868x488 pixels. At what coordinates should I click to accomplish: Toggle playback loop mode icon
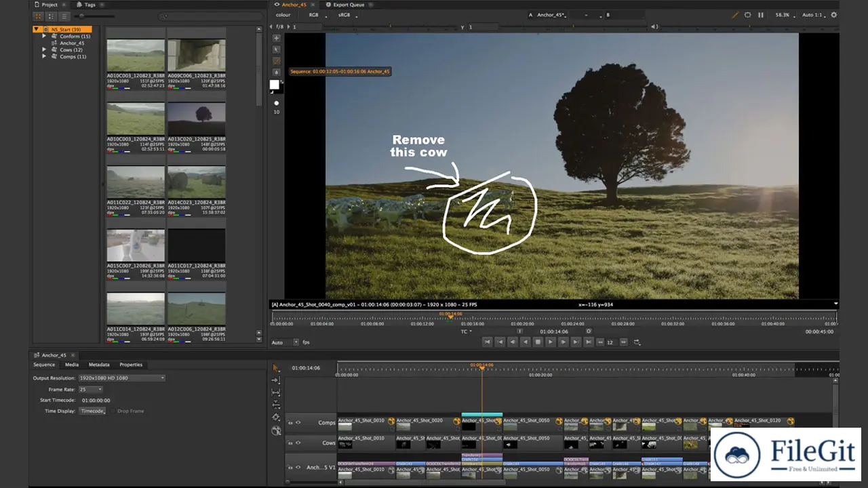[637, 342]
